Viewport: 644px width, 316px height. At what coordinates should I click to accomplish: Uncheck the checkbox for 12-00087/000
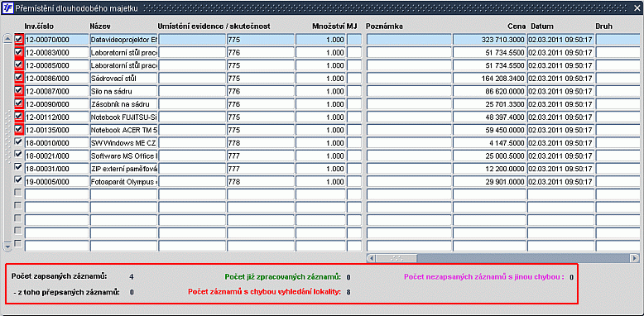18,91
